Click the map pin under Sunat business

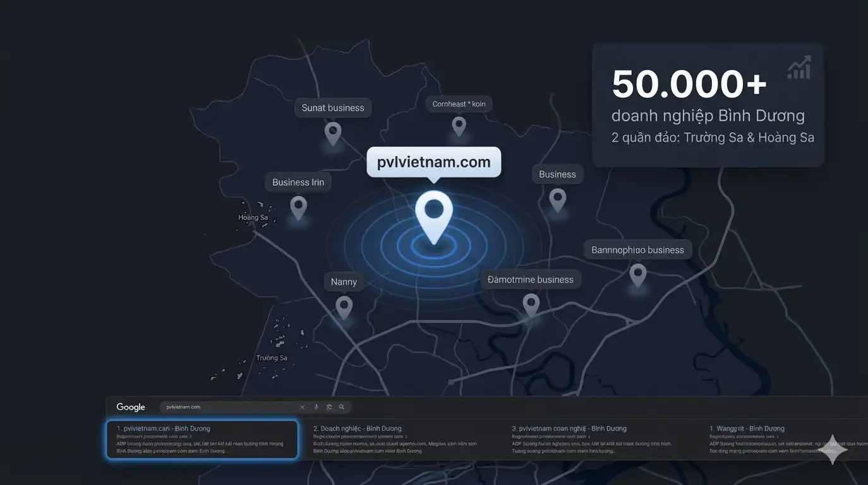[333, 133]
